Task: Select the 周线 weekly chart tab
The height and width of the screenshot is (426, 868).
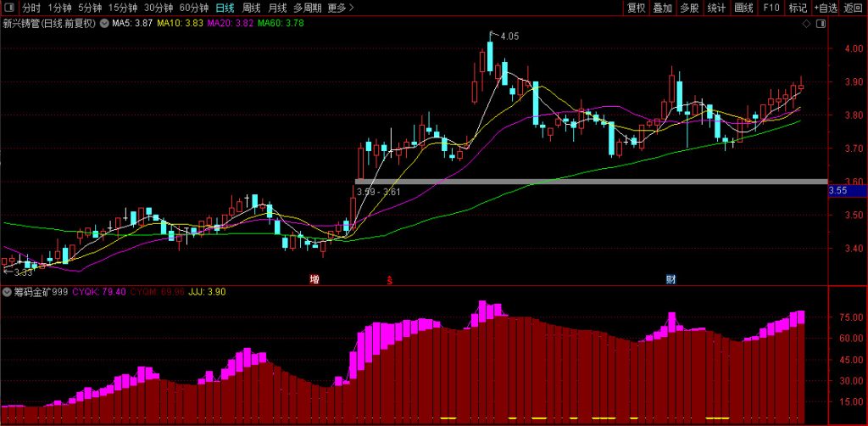Action: click(x=251, y=8)
